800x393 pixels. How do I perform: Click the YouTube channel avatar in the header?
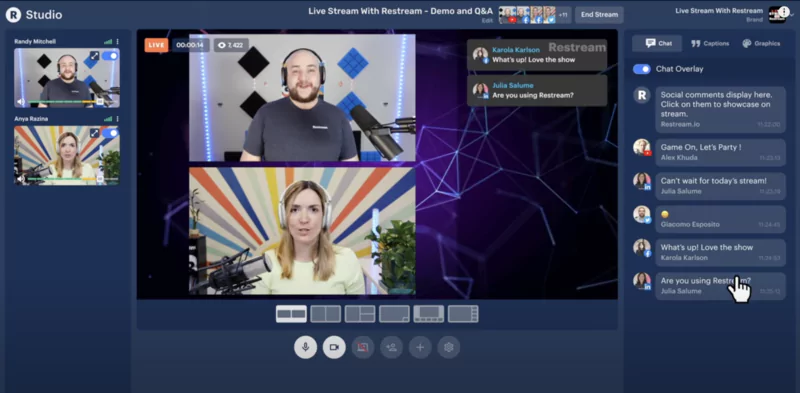(x=507, y=15)
